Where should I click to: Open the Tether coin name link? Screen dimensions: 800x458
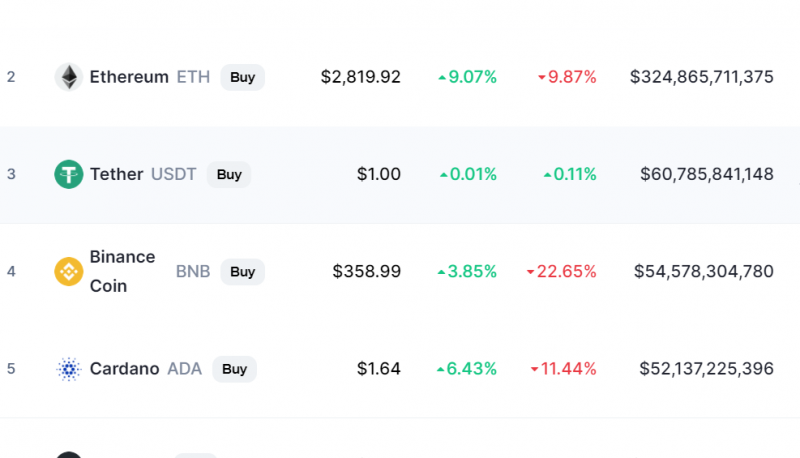point(116,174)
